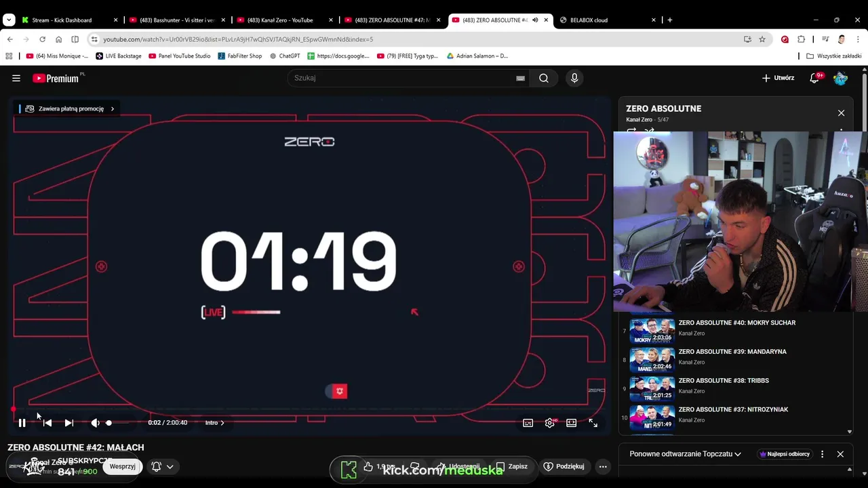Open the apps grid in bookmarks bar
The height and width of the screenshot is (488, 868).
click(9, 56)
